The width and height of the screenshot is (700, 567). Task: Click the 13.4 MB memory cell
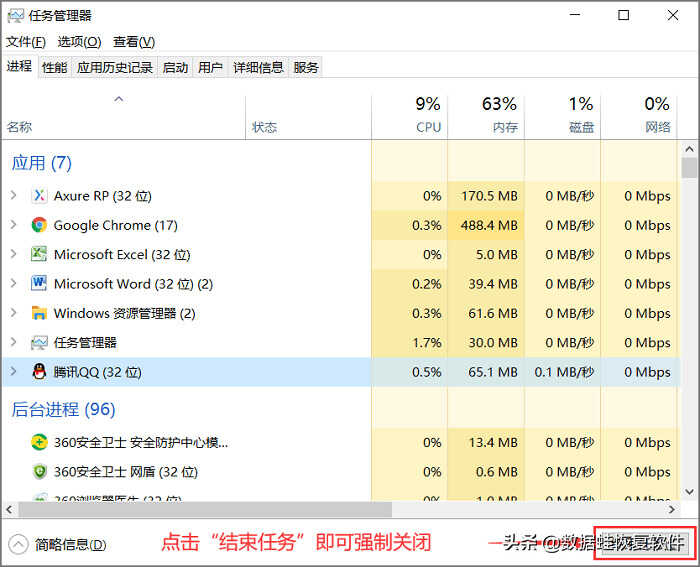[x=486, y=442]
